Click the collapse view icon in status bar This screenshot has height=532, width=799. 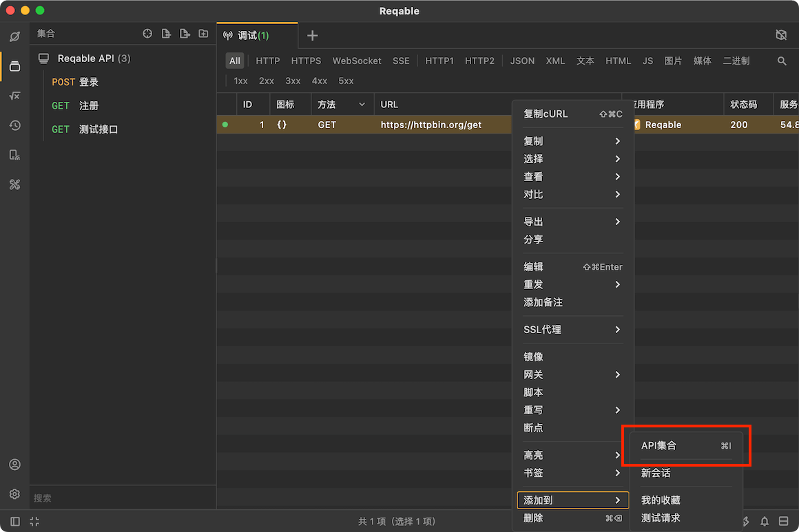pos(34,521)
